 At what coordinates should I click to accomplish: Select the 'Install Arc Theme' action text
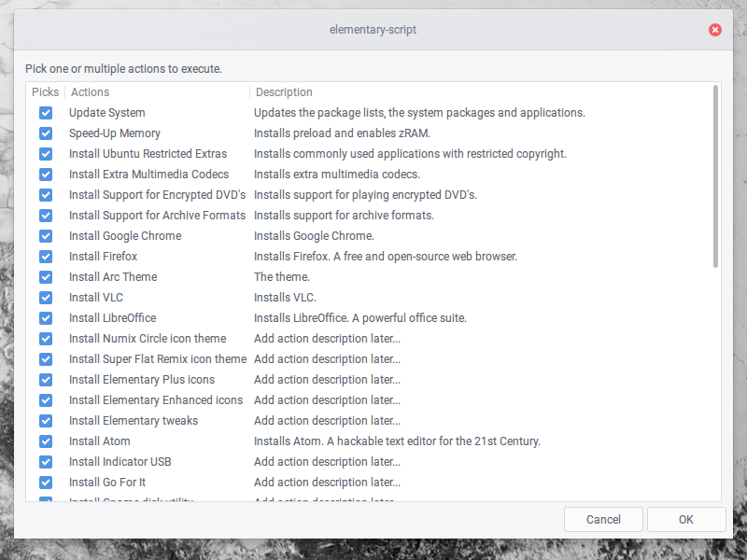click(113, 276)
